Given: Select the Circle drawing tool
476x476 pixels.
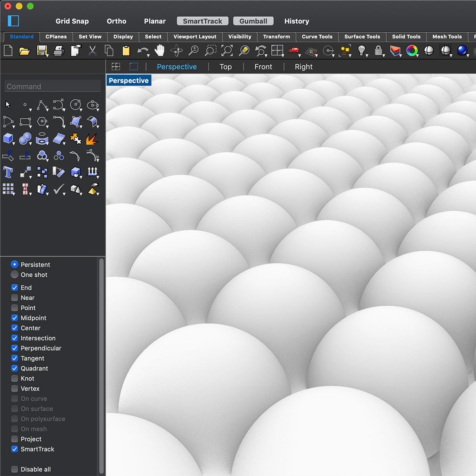Looking at the screenshot, I should click(x=75, y=105).
